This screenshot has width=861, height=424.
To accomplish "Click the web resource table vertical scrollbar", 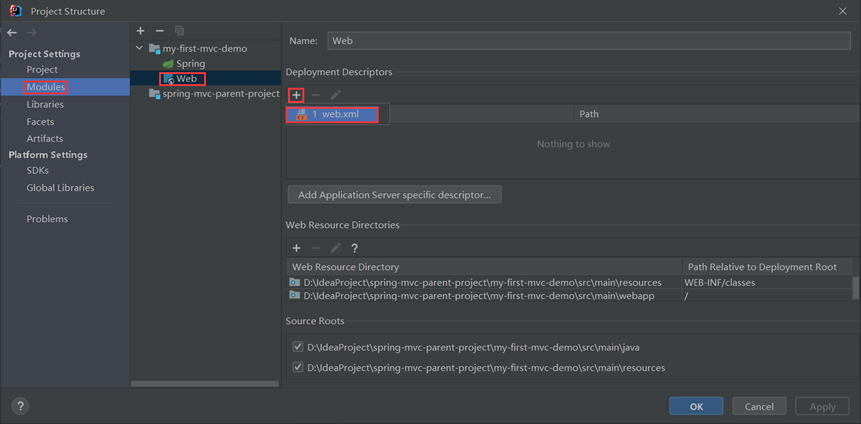I will coord(855,288).
